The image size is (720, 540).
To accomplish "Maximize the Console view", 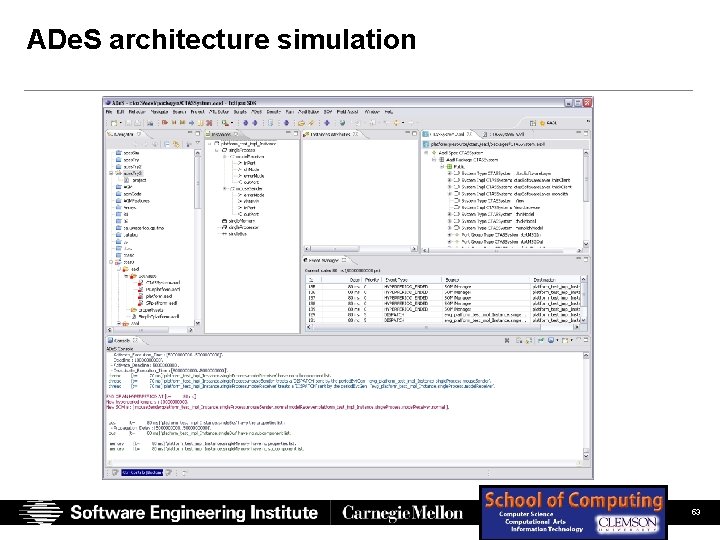I will (586, 340).
